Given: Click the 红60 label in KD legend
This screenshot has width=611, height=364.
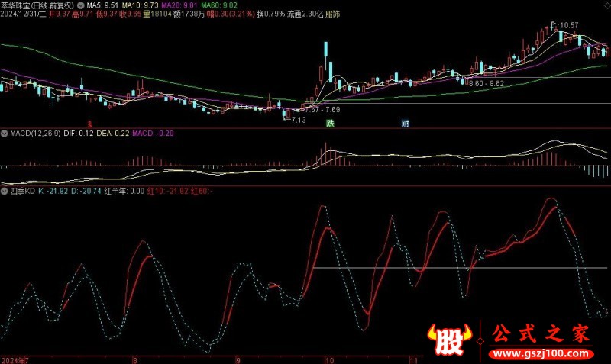Looking at the screenshot, I should 202,191.
